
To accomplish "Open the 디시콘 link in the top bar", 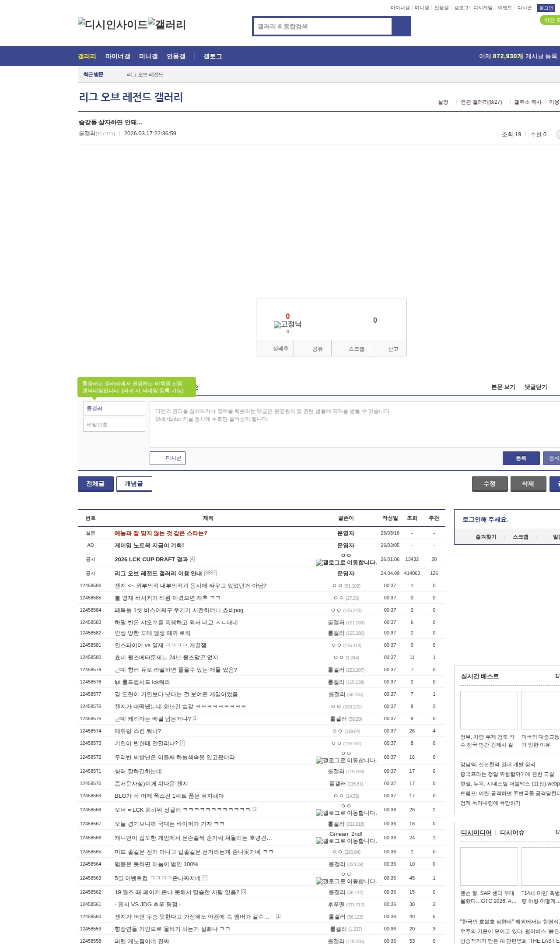I will (x=525, y=8).
